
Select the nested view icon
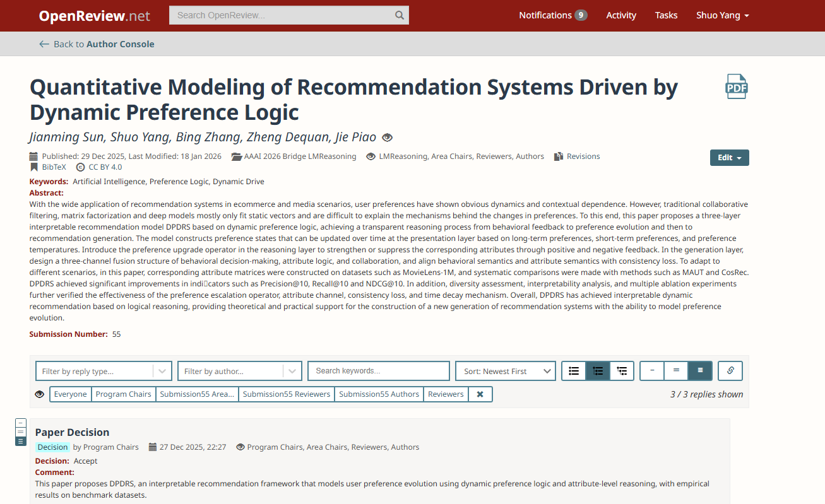(x=622, y=371)
